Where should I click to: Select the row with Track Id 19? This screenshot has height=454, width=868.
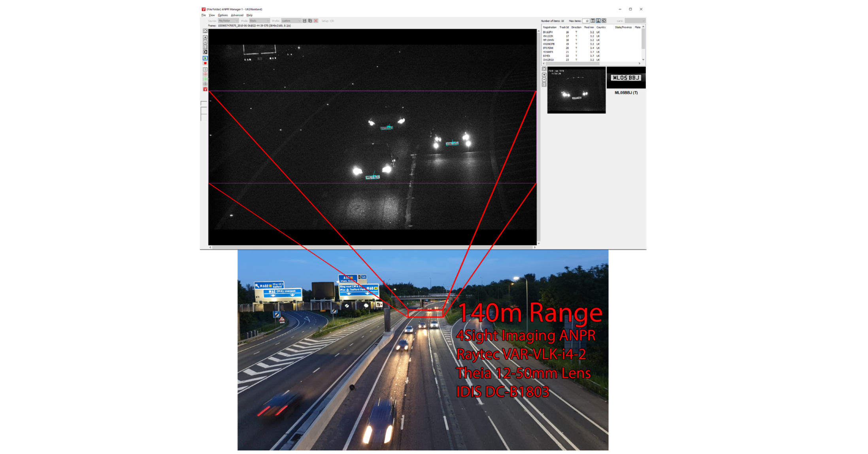(591, 44)
